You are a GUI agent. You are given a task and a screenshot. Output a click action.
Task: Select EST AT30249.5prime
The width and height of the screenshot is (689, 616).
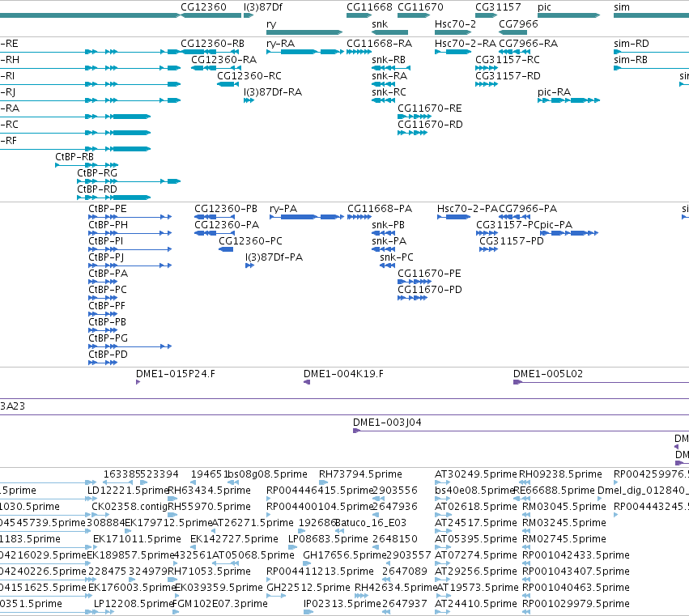tap(476, 474)
